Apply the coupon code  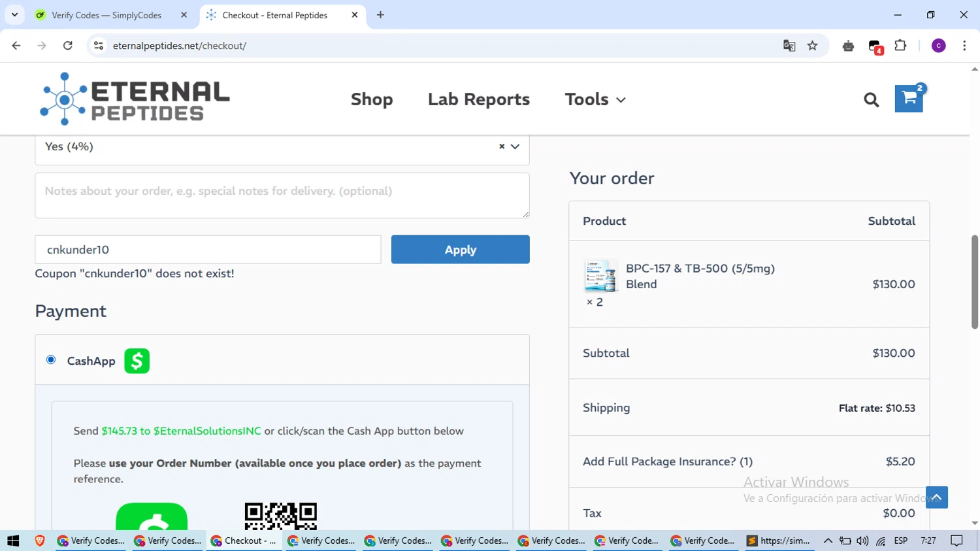[461, 250]
